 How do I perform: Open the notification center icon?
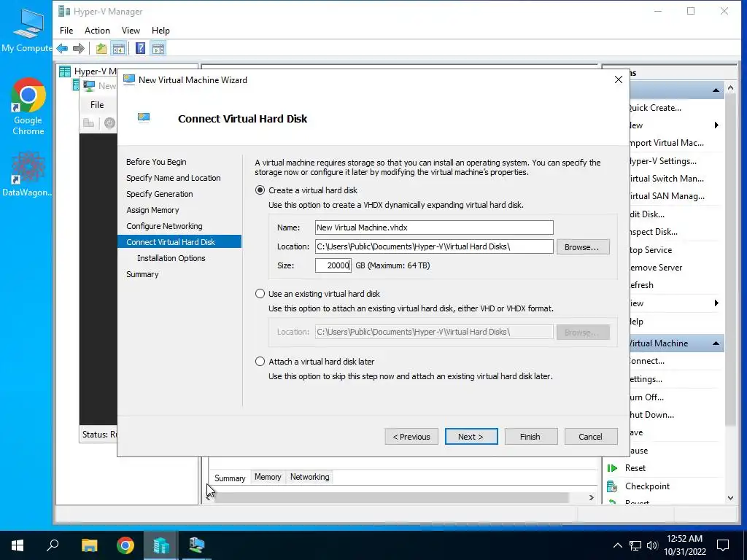[x=723, y=545]
